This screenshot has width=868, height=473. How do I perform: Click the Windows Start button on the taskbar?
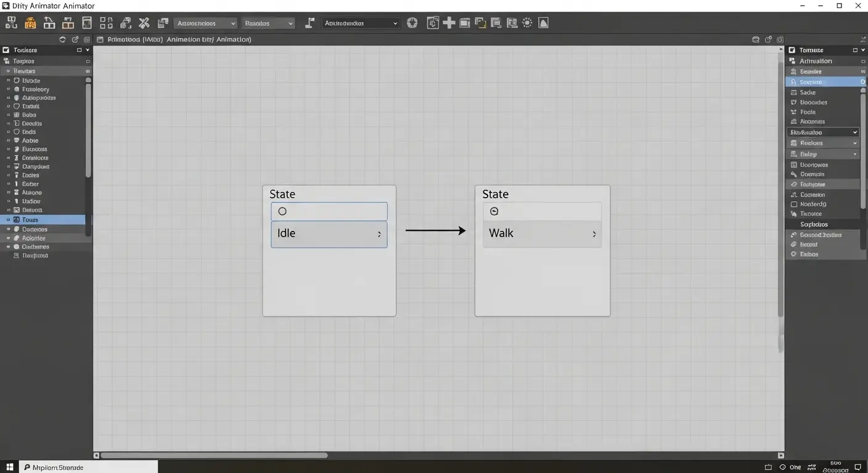point(9,467)
